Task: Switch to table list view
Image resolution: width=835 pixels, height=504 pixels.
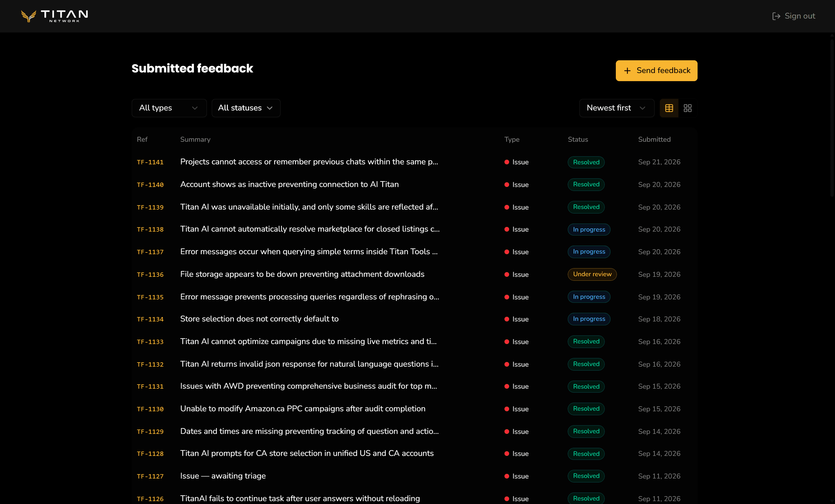Action: point(669,108)
